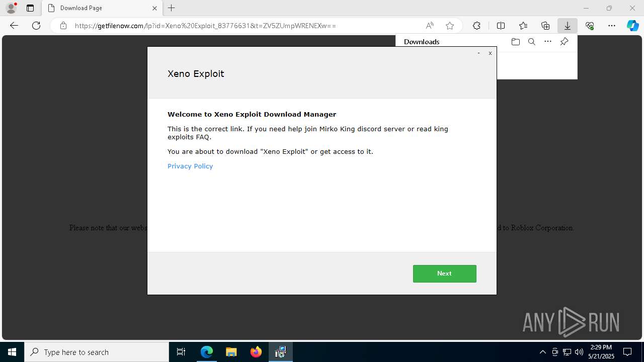Viewport: 644px width, 362px height.
Task: Close the Xeno Exploit installer dialog
Action: (490, 53)
